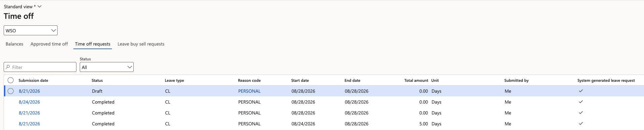
Task: Open the WSO company dropdown
Action: point(30,30)
